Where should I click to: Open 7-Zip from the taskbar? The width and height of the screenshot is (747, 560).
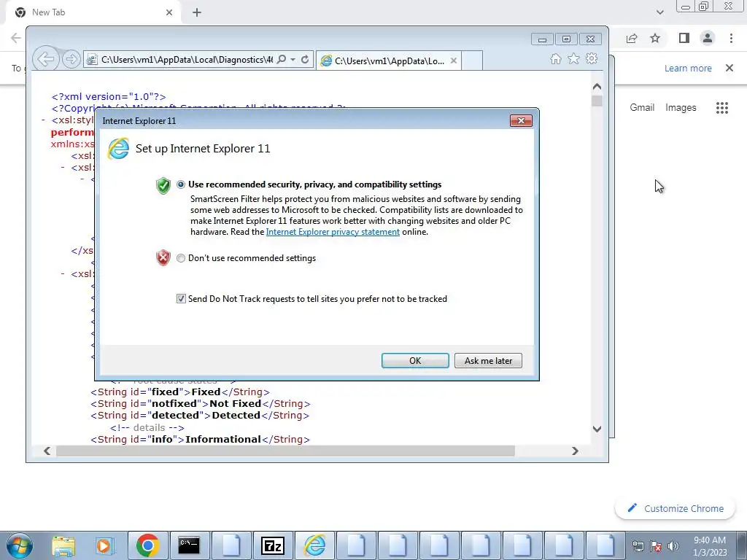(273, 545)
